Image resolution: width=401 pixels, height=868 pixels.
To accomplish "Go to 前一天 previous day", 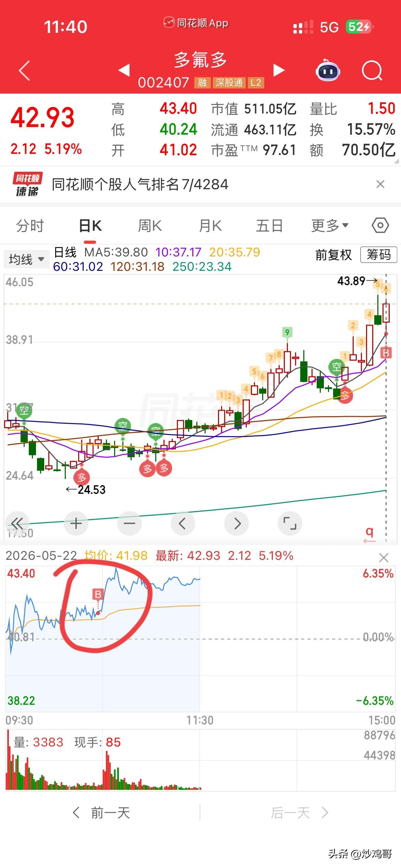I will (102, 813).
